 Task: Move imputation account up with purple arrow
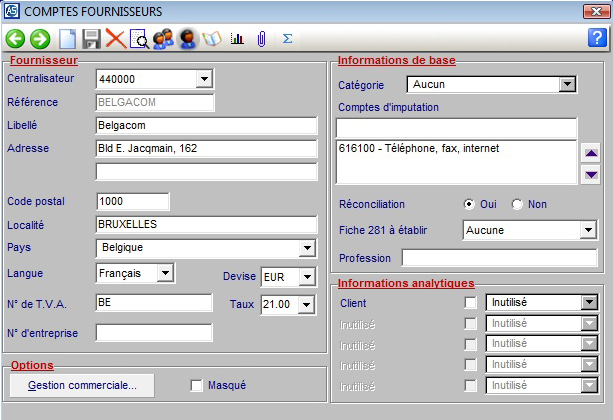591,153
